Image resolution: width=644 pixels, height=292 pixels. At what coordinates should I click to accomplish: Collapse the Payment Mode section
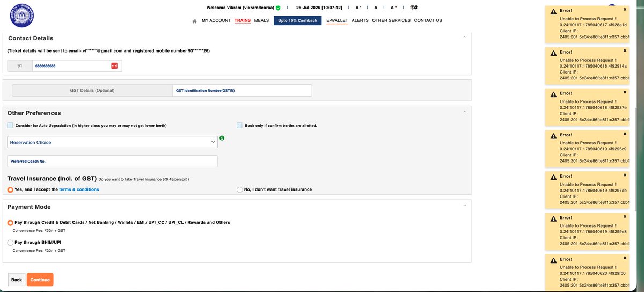pos(464,205)
